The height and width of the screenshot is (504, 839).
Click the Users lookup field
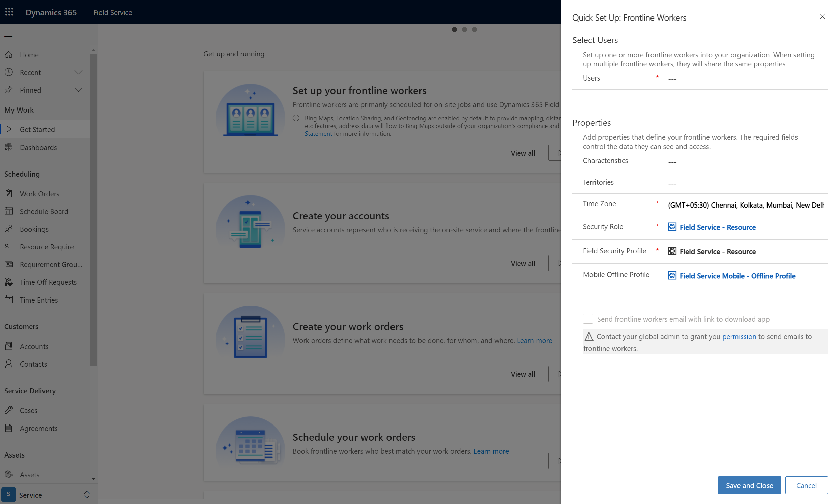click(746, 79)
